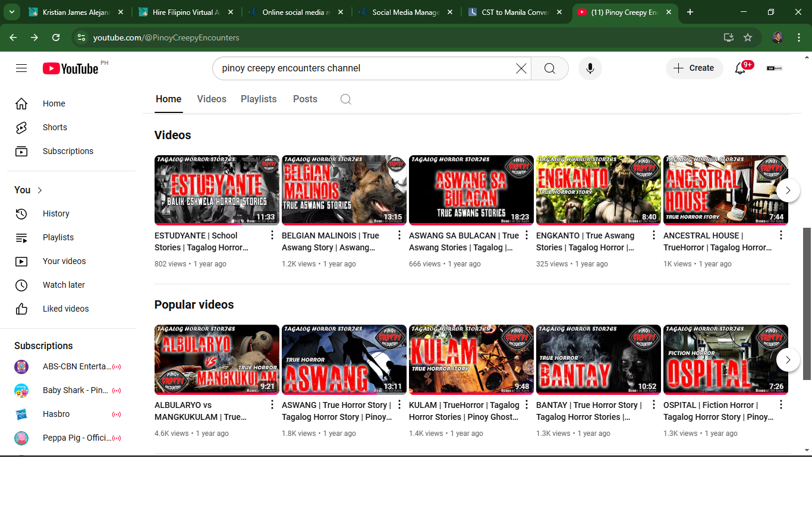Play the OSPITAL video thumbnail
The image size is (812, 515).
[x=726, y=360]
